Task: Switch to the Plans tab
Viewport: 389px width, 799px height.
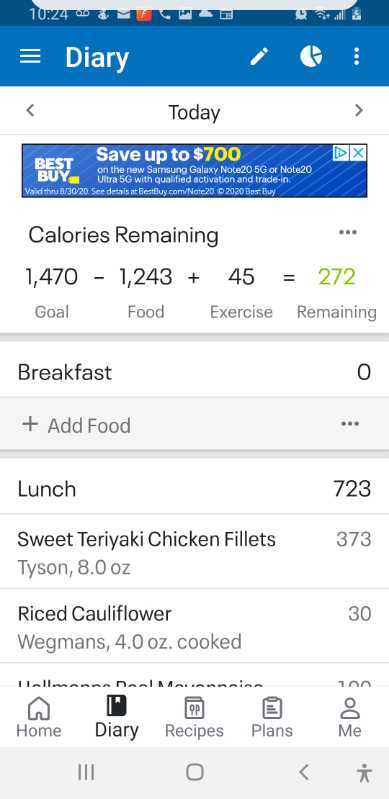Action: pos(272,717)
